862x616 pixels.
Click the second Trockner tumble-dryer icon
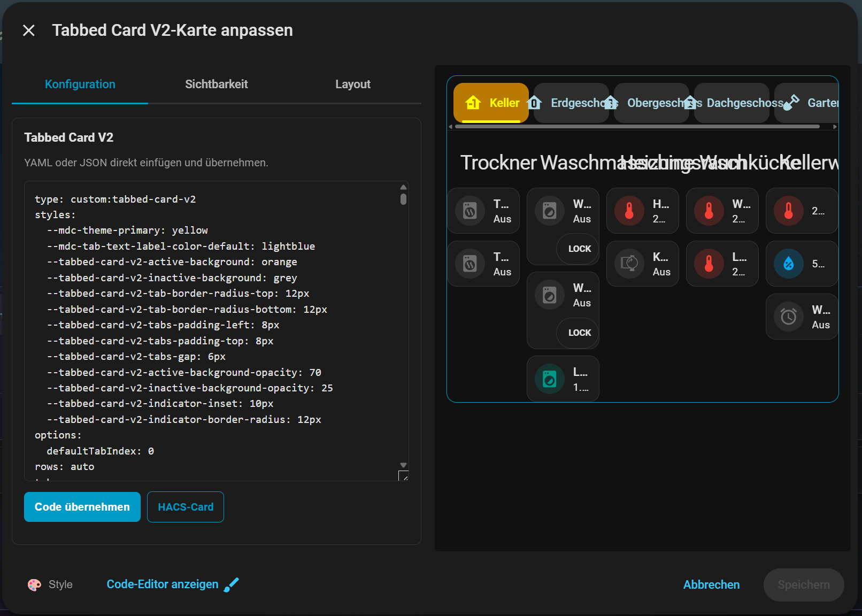[470, 264]
